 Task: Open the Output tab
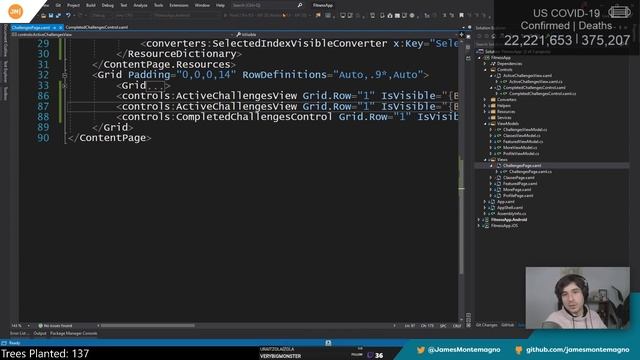tap(40, 333)
